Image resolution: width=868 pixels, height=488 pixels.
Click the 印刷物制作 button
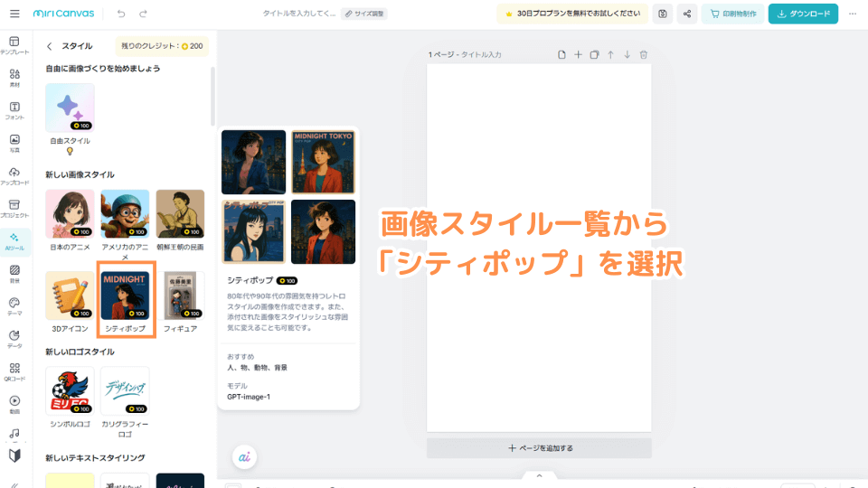tap(733, 14)
